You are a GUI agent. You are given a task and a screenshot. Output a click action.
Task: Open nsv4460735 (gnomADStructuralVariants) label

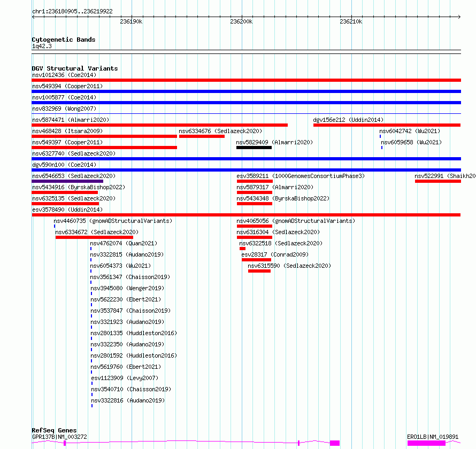pyautogui.click(x=113, y=221)
